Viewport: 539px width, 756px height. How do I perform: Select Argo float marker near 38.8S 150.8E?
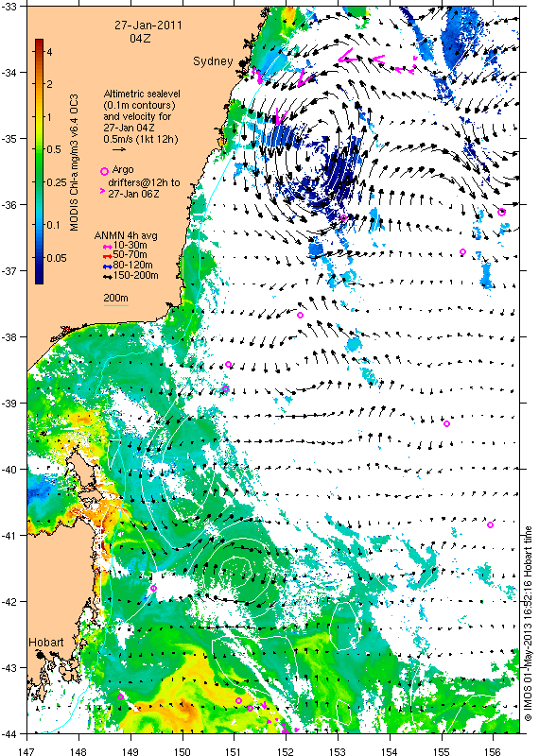tap(225, 389)
